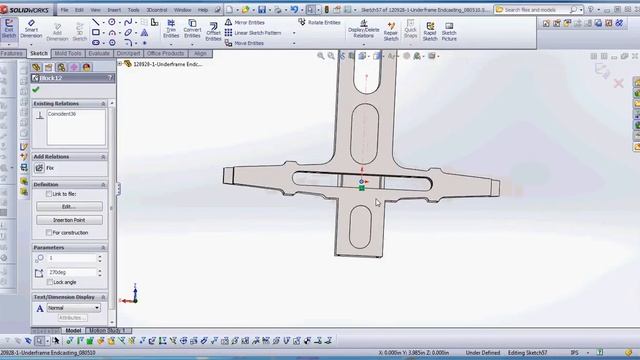Click the red X in the confirmation corner
This screenshot has height=360, width=640.
(x=618, y=84)
